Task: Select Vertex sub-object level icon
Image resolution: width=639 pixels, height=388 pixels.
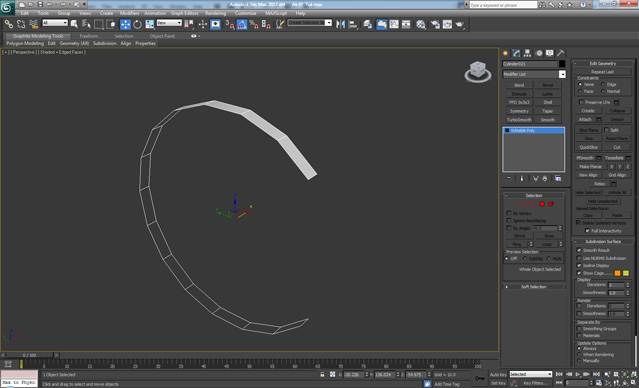Action: [x=514, y=204]
